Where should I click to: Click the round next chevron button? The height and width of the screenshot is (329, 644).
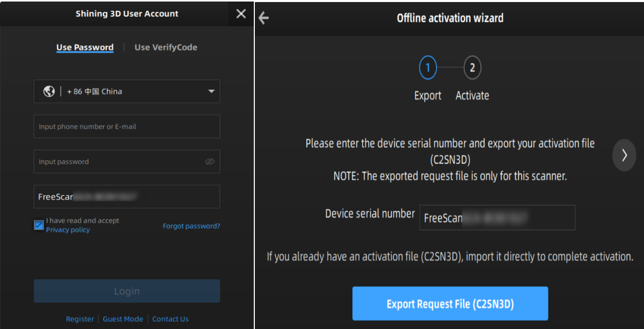624,156
